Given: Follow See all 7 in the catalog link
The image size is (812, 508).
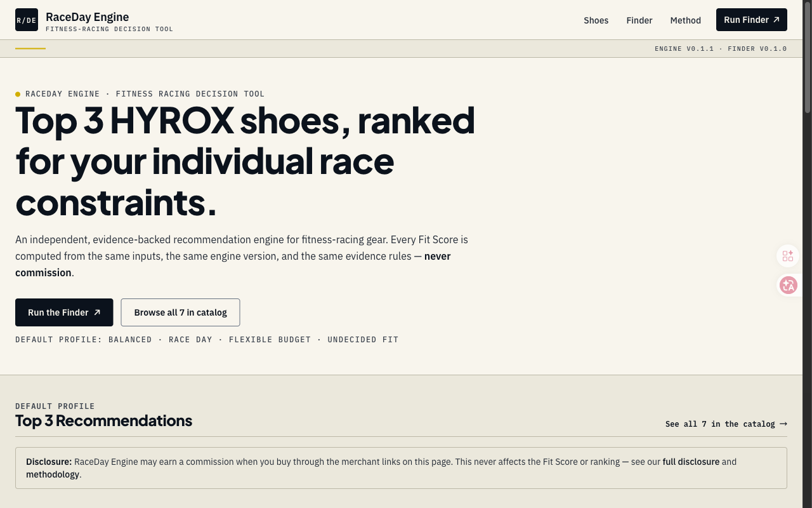Looking at the screenshot, I should (726, 424).
